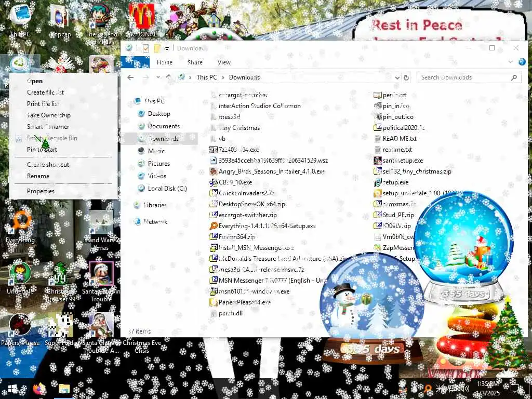Open the Island Wars 2 Xmas shortcut
532x399 pixels.
pyautogui.click(x=101, y=230)
